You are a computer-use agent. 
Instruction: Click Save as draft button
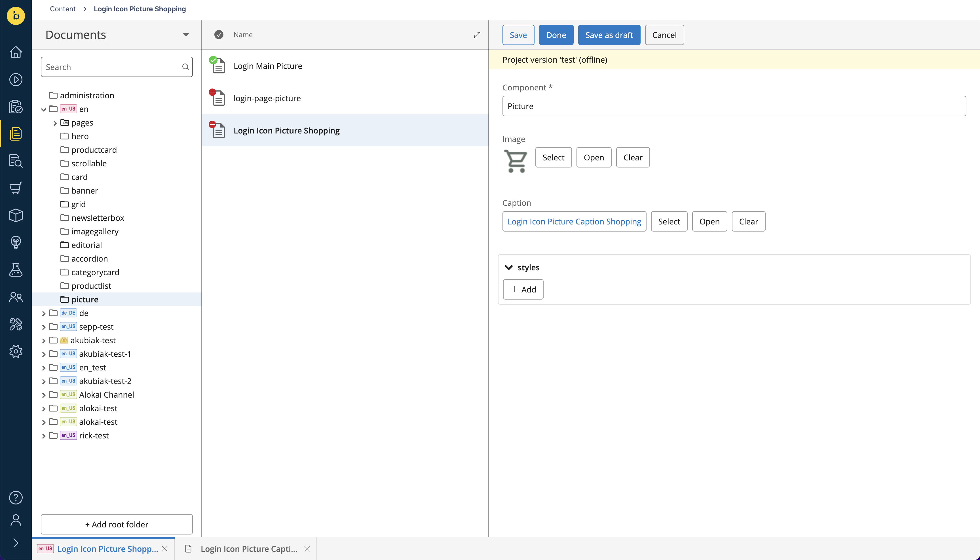[x=609, y=35]
